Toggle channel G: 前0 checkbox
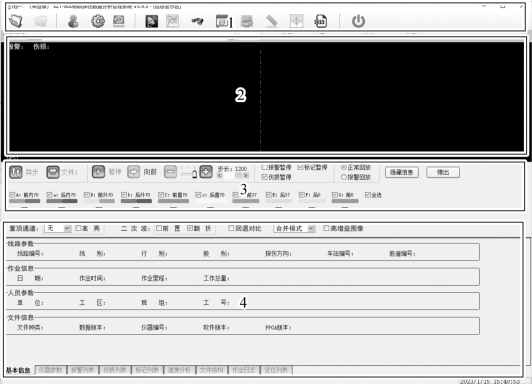 click(x=335, y=195)
